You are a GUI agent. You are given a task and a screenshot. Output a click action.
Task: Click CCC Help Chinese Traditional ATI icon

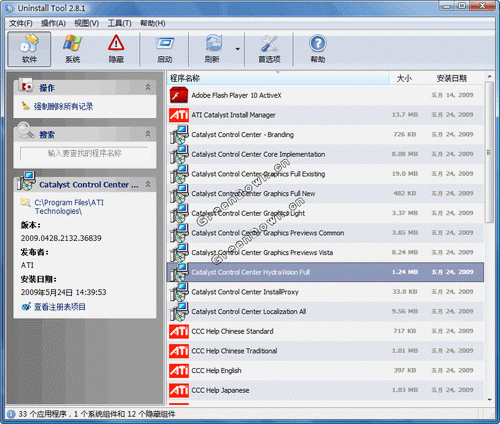pos(179,351)
